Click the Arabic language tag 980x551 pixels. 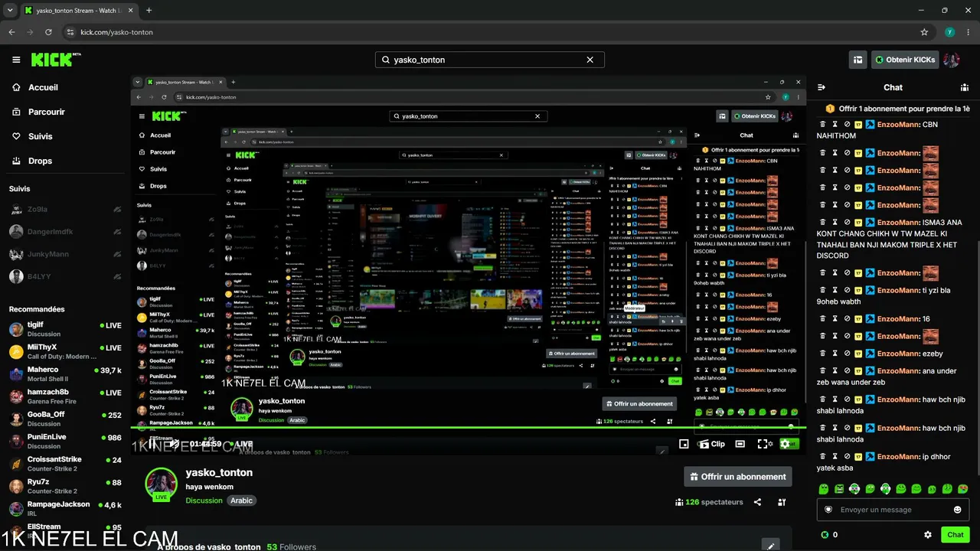pos(241,500)
